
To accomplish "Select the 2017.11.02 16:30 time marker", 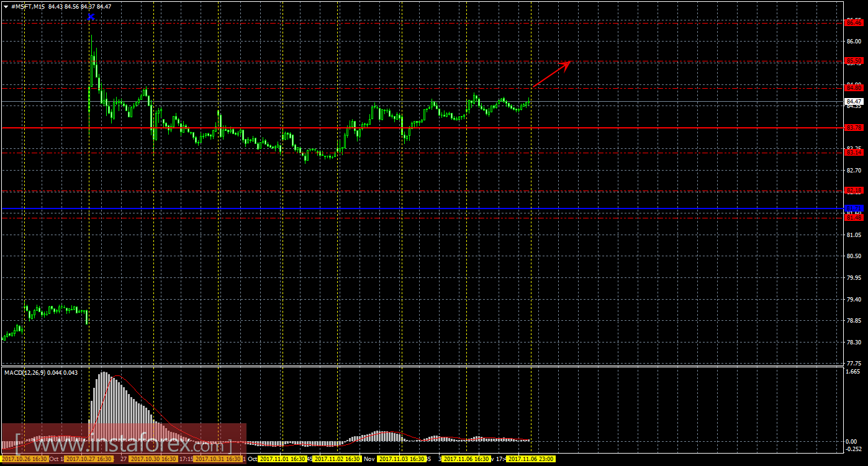I will click(x=337, y=459).
